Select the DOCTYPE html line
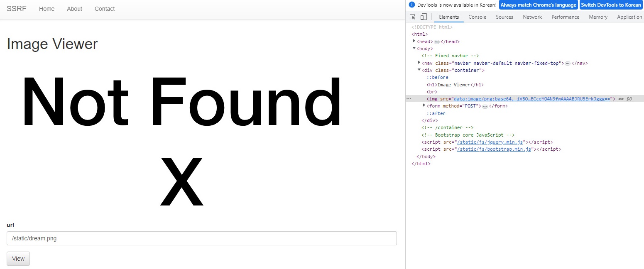Viewport: 644px width, 269px height. click(432, 27)
